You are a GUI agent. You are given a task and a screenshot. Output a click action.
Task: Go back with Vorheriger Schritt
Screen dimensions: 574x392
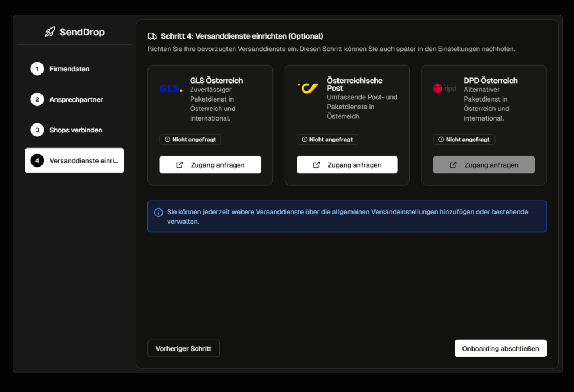coord(183,348)
